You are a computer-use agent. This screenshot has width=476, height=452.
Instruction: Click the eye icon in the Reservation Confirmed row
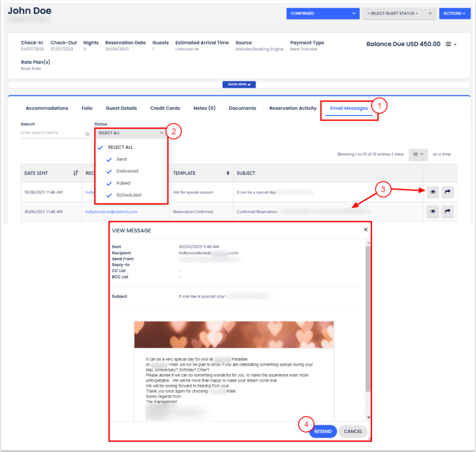(433, 212)
